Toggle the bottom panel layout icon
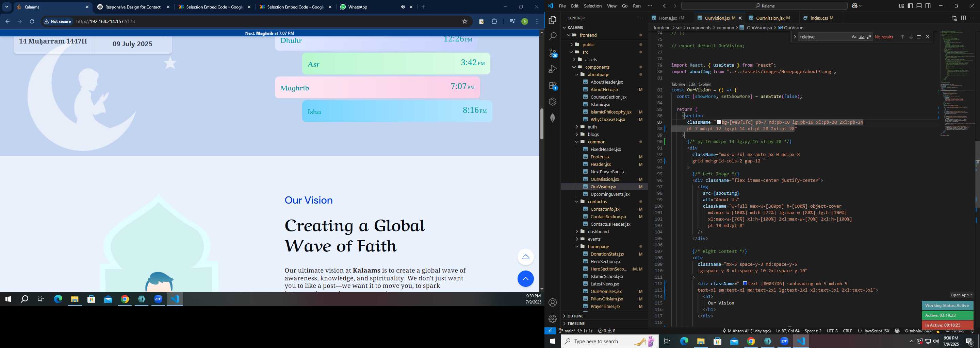Image resolution: width=980 pixels, height=348 pixels. 919,6
